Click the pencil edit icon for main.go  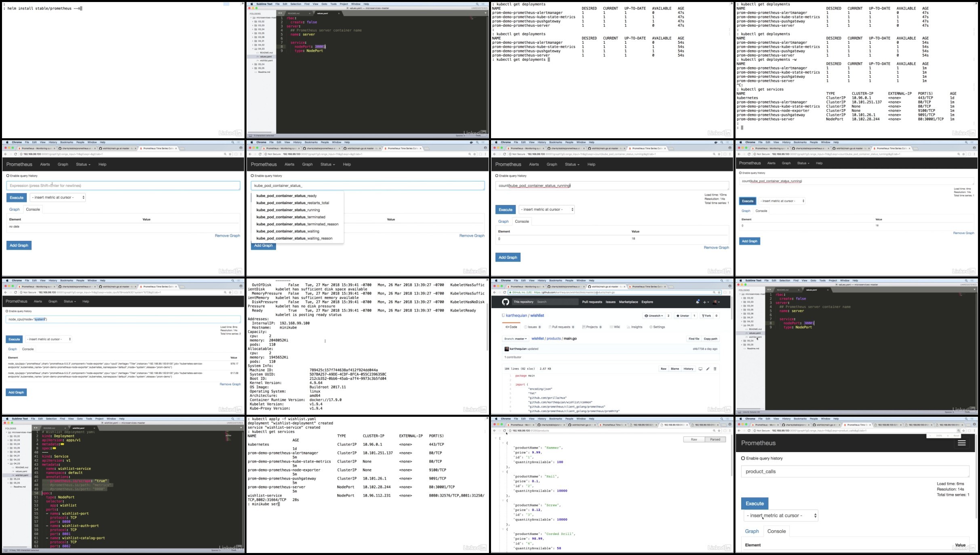point(708,369)
